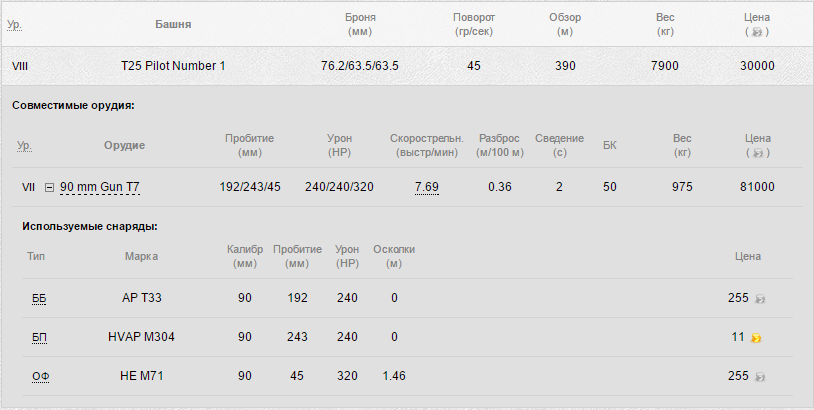Collapse the 90 mm Gun T7 row
The image size is (814, 410).
[49, 187]
